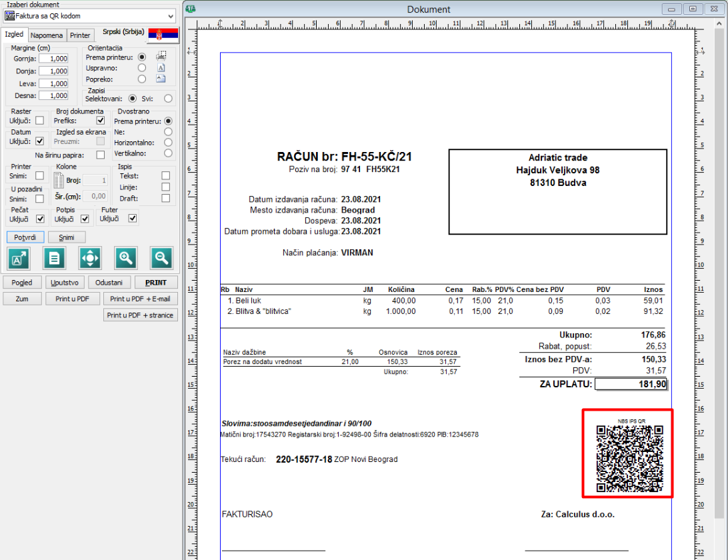Select Dvostrano Horizontalno radio

click(168, 142)
